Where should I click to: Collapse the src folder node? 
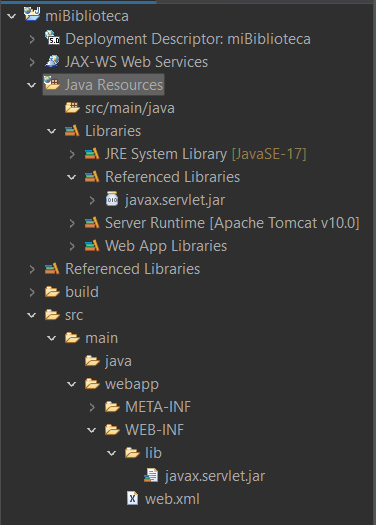[x=31, y=315]
